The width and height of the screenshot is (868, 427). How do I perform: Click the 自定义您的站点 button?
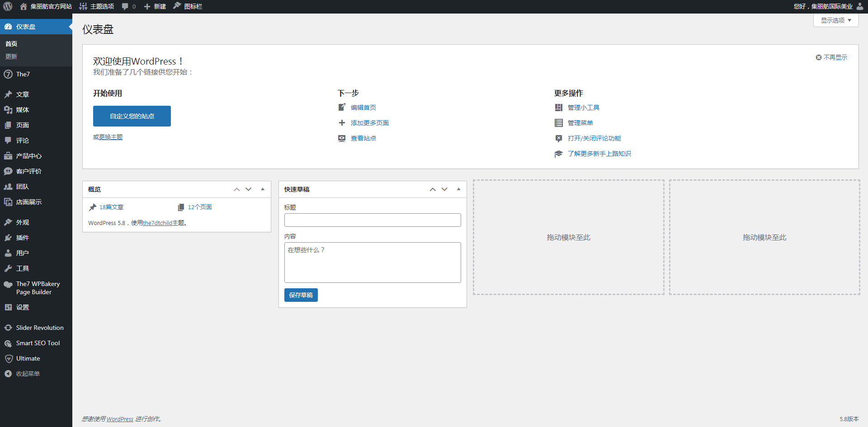[x=132, y=116]
